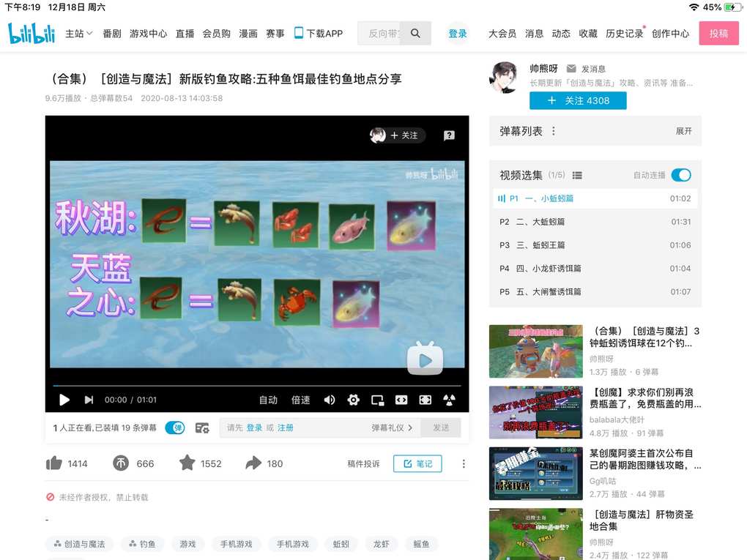Turn off auto continuous play (自动连播)
Viewport: 747px width, 560px height.
pos(680,175)
